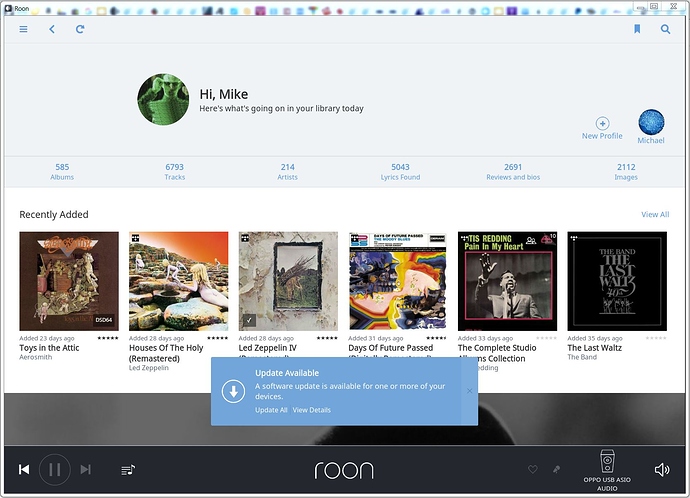Switch to the Michael profile avatar
Screen dimensions: 690x498
651,122
